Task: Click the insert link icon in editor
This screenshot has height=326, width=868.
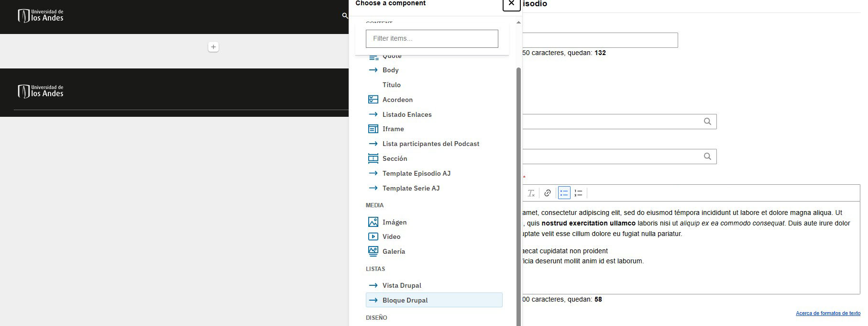Action: click(x=548, y=193)
